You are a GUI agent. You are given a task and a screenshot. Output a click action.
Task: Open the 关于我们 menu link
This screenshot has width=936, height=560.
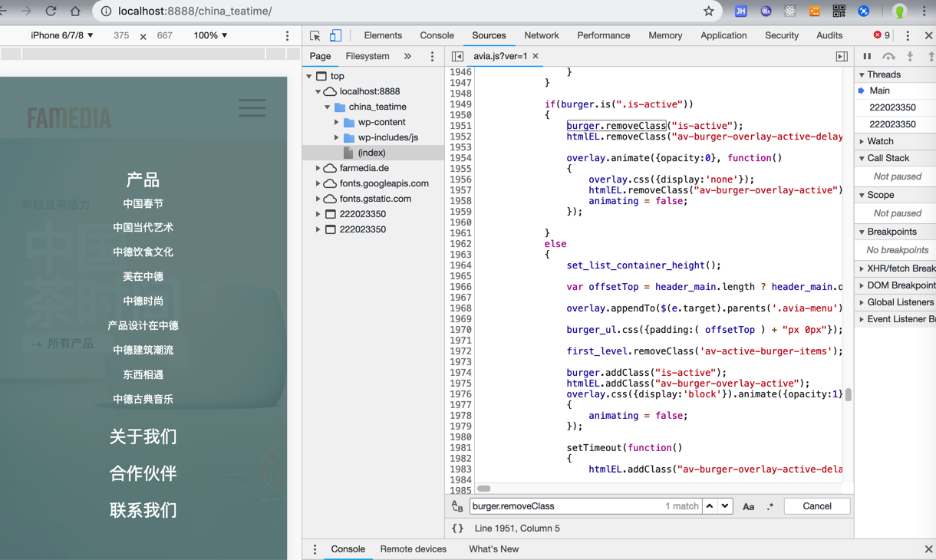click(143, 436)
